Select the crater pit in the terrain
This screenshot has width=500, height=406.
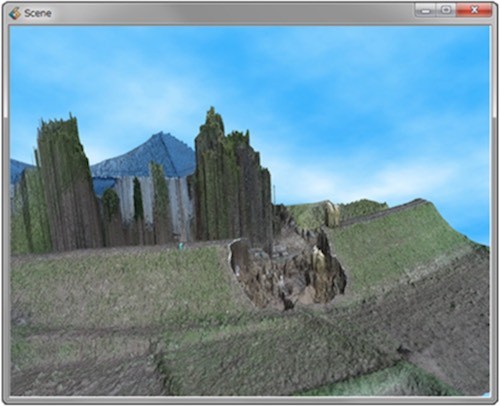(287, 272)
